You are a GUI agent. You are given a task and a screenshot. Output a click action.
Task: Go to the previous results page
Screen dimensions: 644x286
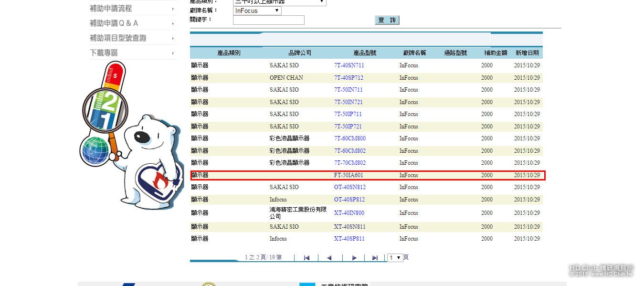pyautogui.click(x=329, y=258)
